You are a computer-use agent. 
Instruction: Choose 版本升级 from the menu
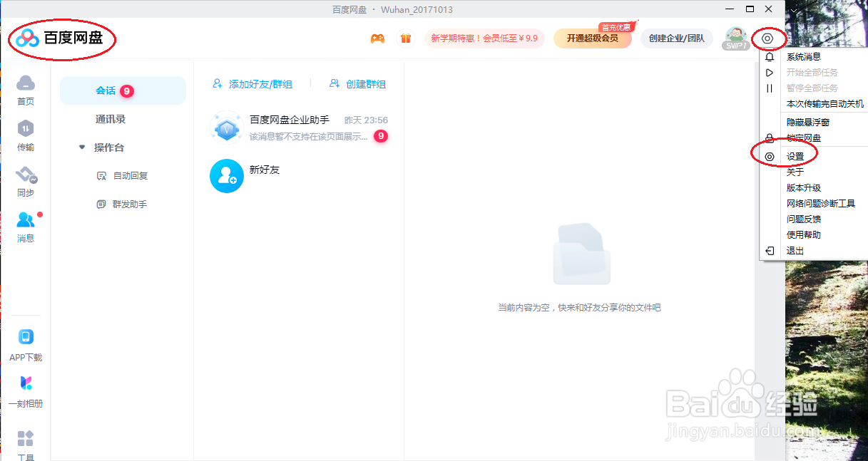pos(804,188)
